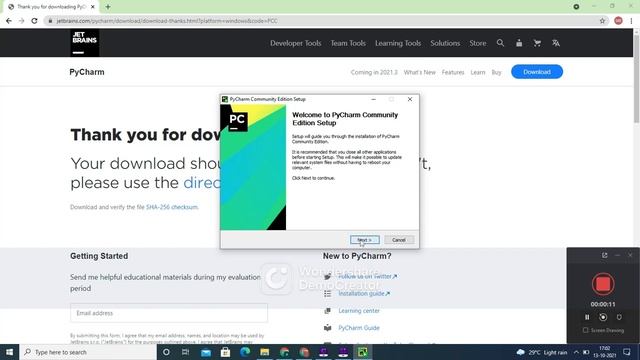The width and height of the screenshot is (640, 360).
Task: Open the PyCharm Guide link
Action: click(x=359, y=328)
